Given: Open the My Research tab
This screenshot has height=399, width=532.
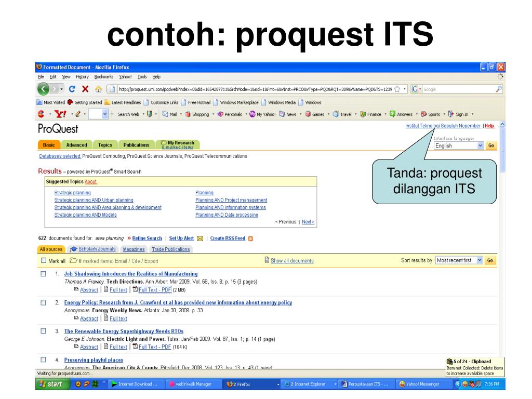Looking at the screenshot, I should [x=178, y=144].
